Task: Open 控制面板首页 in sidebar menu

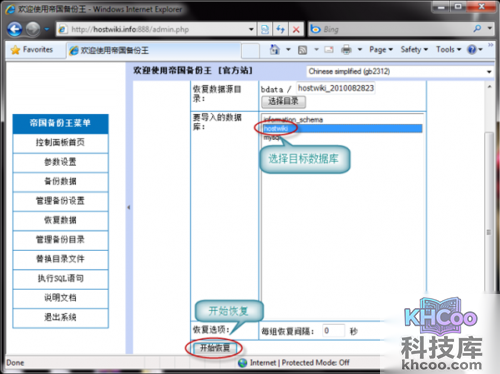Action: [60, 143]
